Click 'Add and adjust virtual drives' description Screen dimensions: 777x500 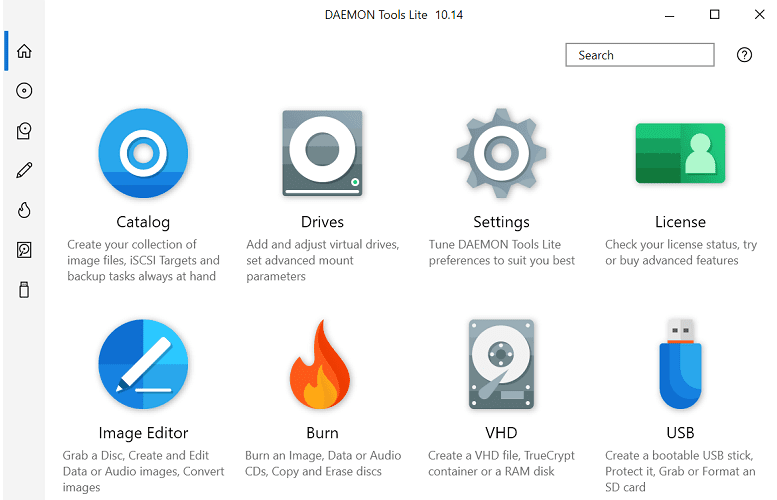click(x=323, y=260)
